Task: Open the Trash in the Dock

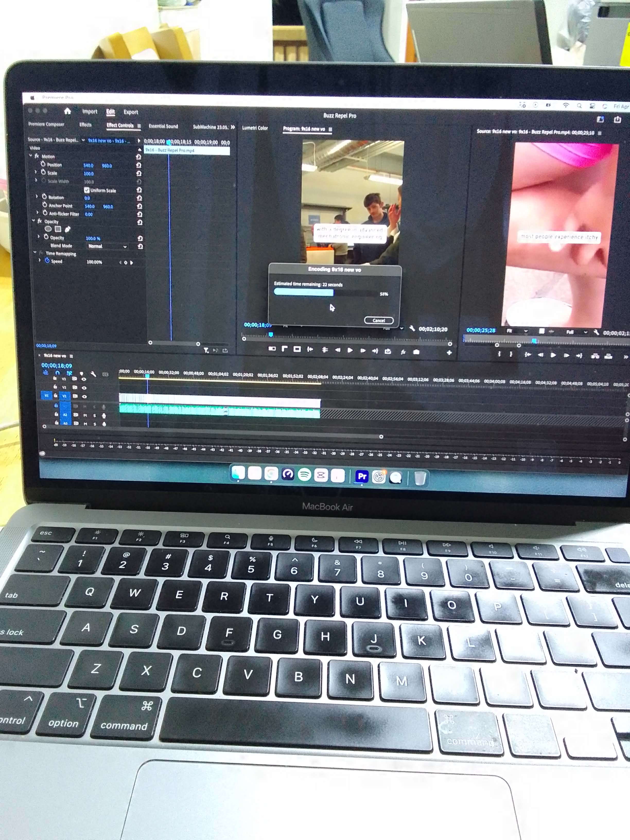Action: (x=420, y=478)
